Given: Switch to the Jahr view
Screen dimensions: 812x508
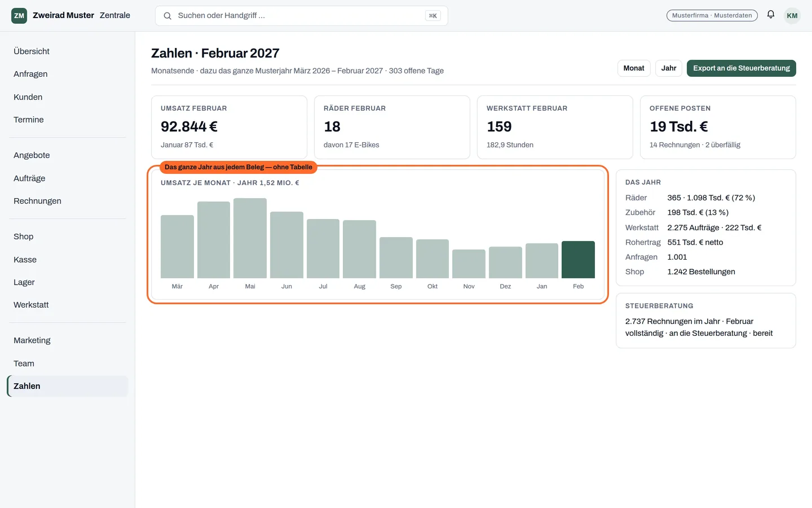Looking at the screenshot, I should [x=669, y=68].
